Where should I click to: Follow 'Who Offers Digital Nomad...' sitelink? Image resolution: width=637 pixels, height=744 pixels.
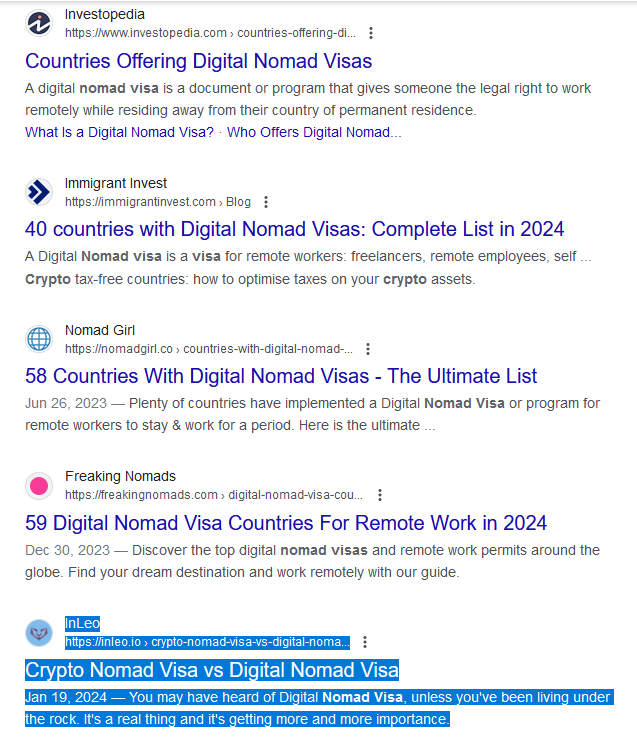tap(314, 132)
